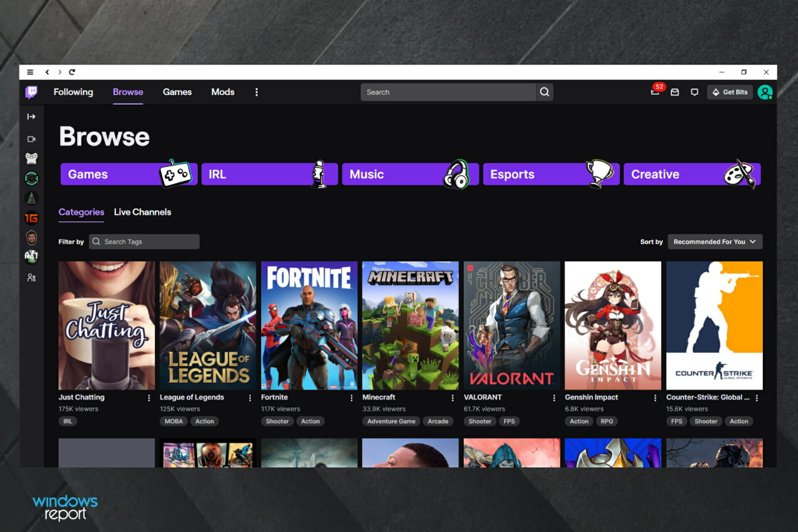Viewport: 798px width, 532px height.
Task: Switch to the Following tab
Action: pyautogui.click(x=73, y=92)
